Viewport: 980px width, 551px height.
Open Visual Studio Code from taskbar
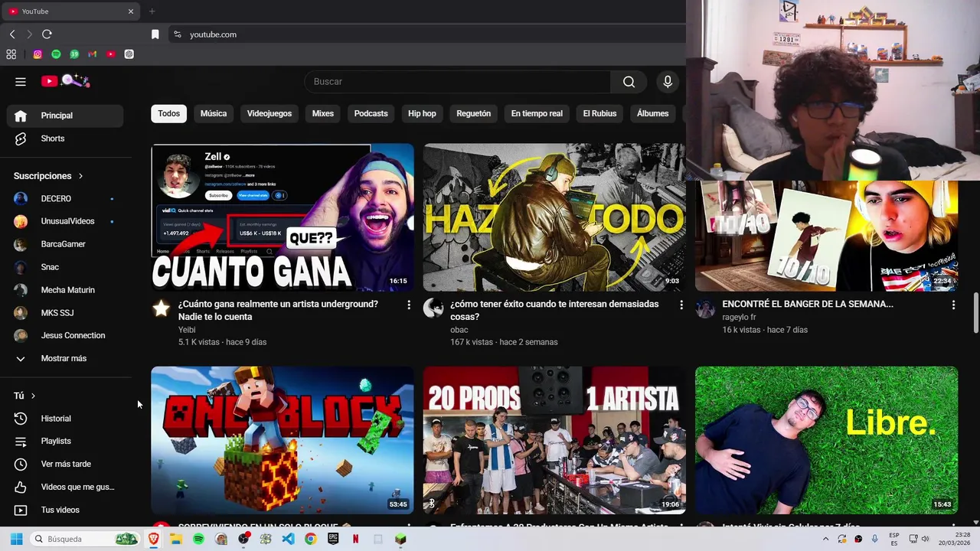(x=288, y=539)
